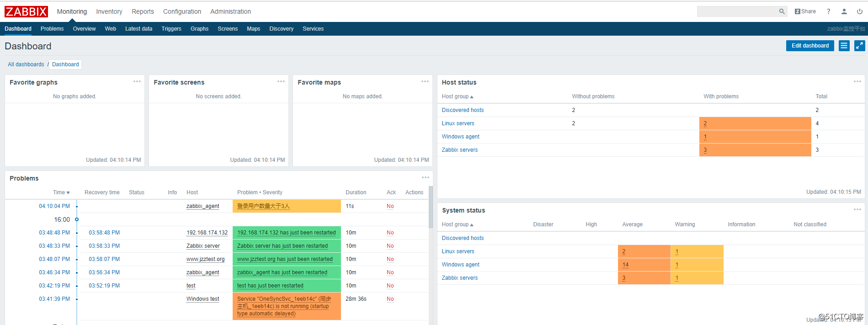
Task: Click the Edit dashboard button
Action: coord(810,46)
